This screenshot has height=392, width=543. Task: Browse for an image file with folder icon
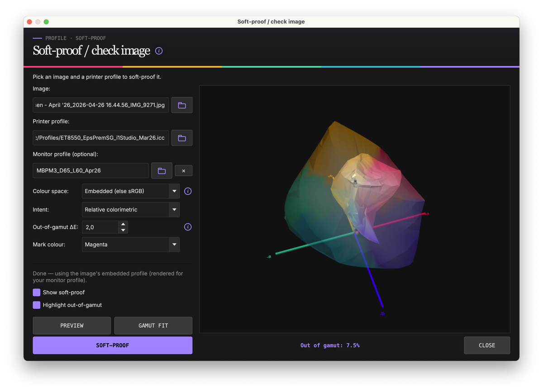click(182, 105)
